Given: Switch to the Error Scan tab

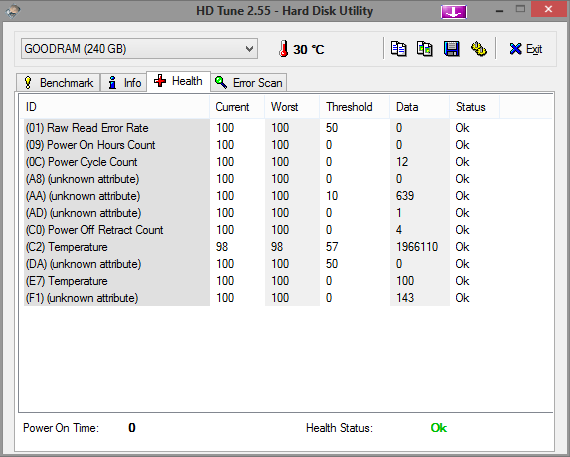Looking at the screenshot, I should 249,83.
